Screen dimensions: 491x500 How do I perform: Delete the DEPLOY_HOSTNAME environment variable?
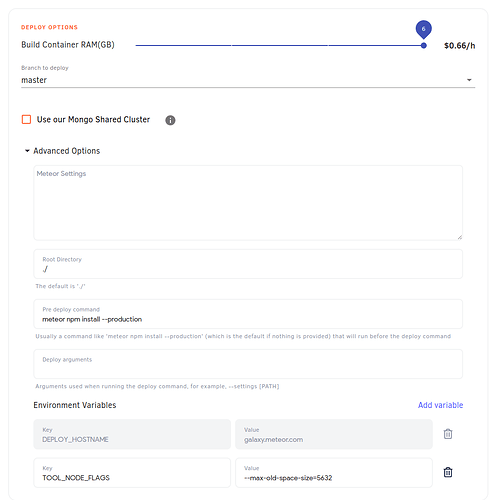point(448,434)
